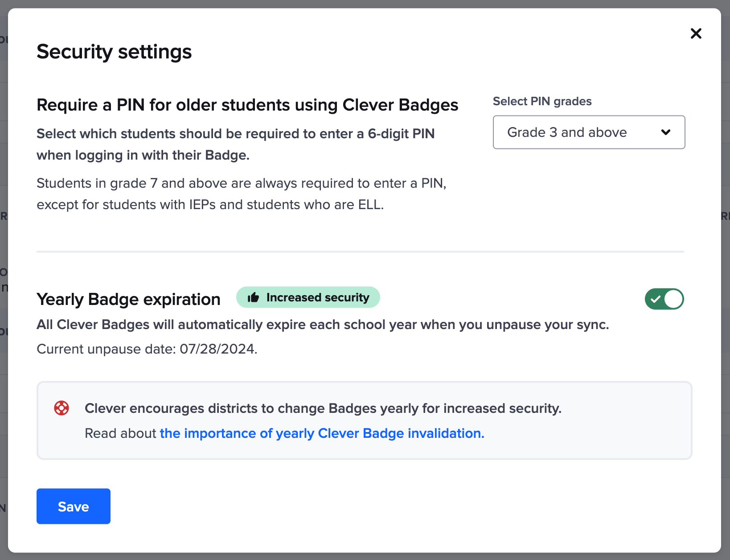Click the current unpause date text
The width and height of the screenshot is (730, 560).
(147, 349)
